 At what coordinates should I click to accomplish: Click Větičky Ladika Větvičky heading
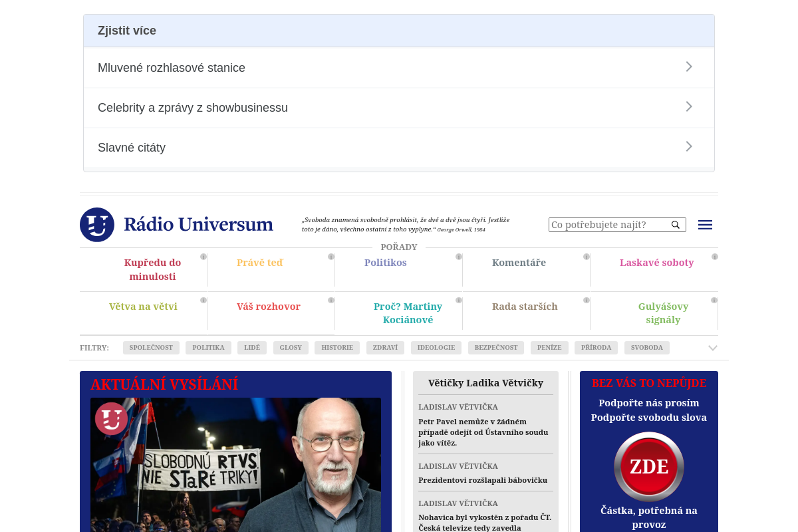[x=485, y=382]
